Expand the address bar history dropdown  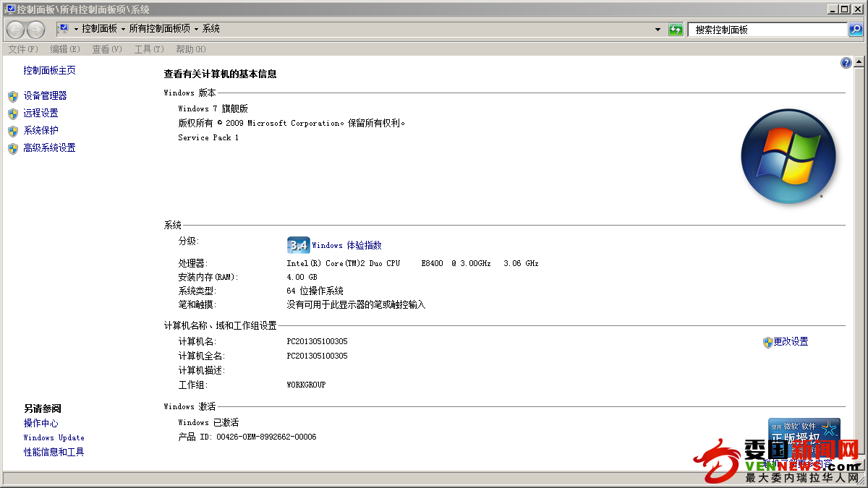pyautogui.click(x=658, y=30)
